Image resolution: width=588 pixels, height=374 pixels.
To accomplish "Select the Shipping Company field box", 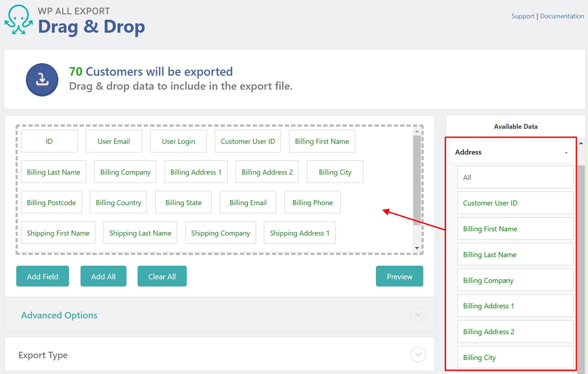I will click(220, 233).
